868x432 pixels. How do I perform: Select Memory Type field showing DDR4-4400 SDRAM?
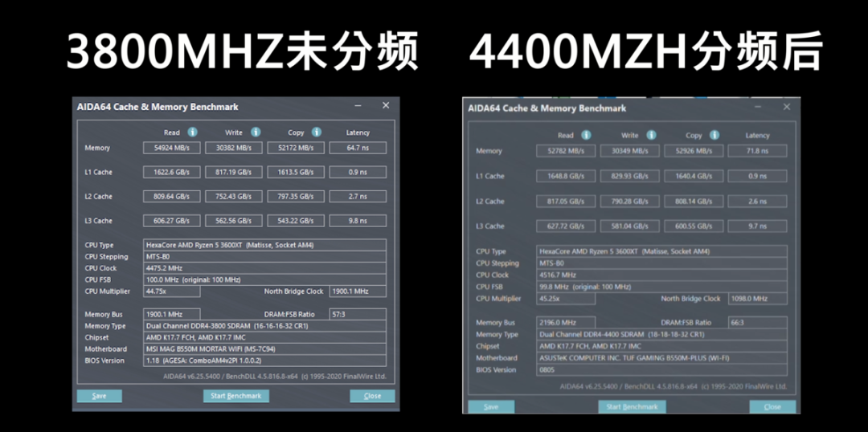click(661, 335)
